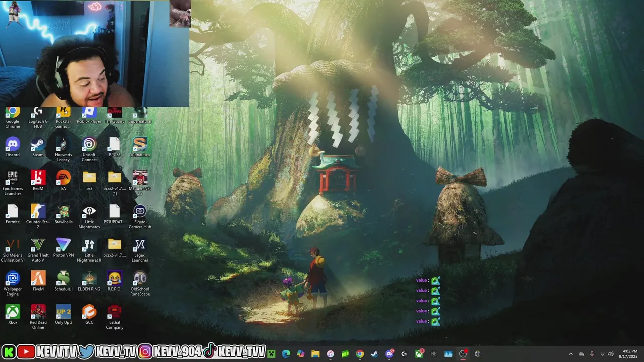Open the pcsx2-v1.7 (1) folder

point(115,183)
